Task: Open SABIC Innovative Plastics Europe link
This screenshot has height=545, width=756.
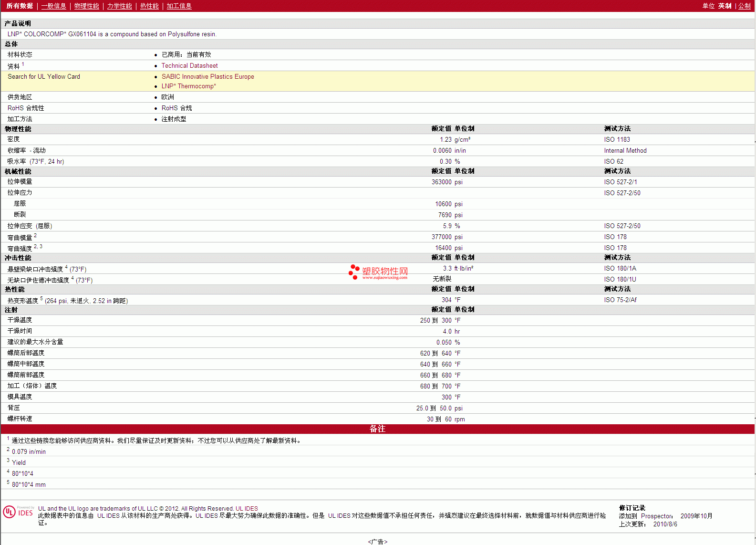Action: coord(207,77)
